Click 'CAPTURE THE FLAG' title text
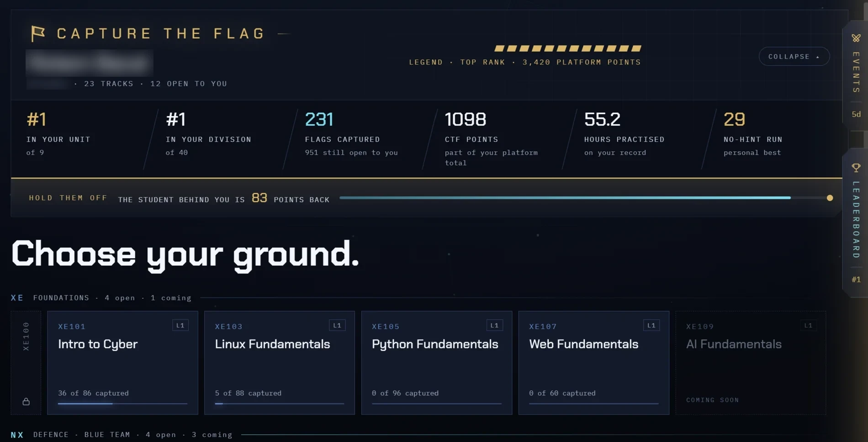 [x=161, y=33]
